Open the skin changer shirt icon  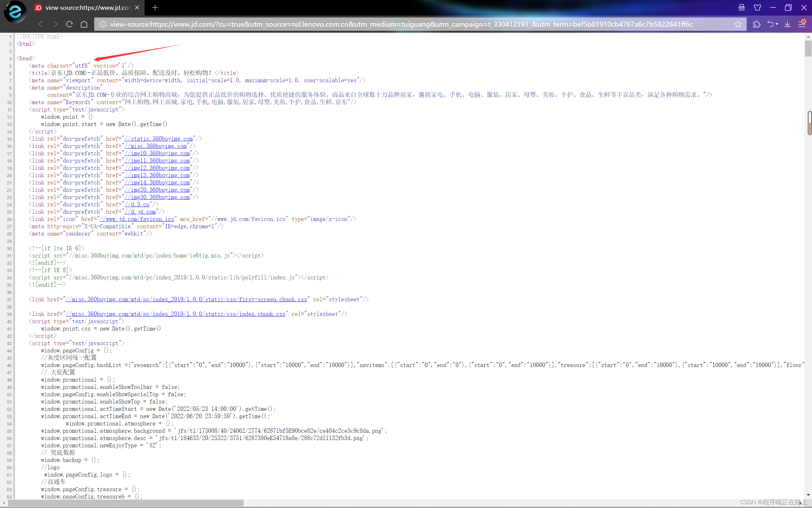[757, 7]
